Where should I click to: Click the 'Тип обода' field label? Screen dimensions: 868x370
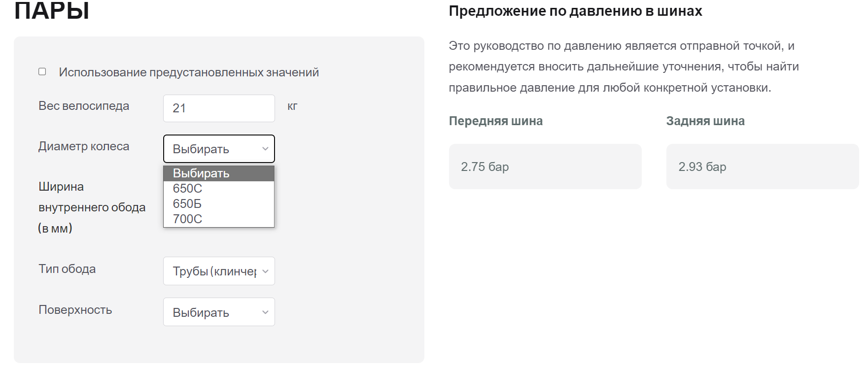tap(67, 269)
